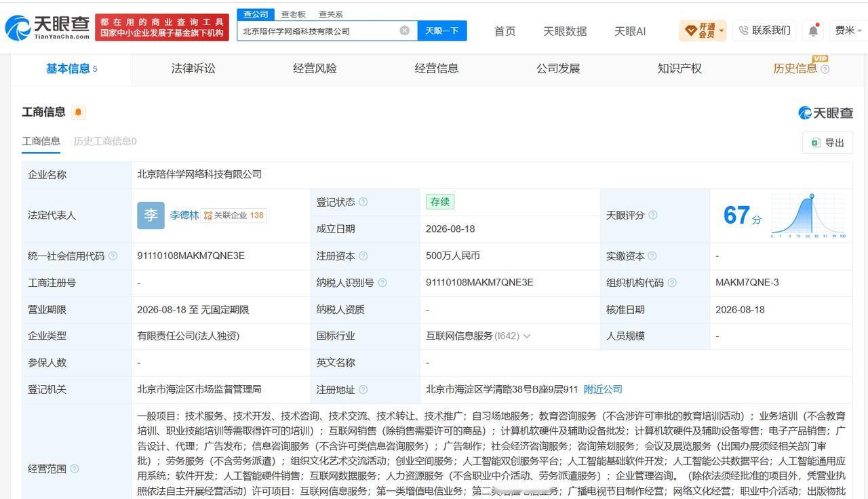Select the 历史工商信息0 sub-tab
The image size is (868, 499).
(105, 141)
